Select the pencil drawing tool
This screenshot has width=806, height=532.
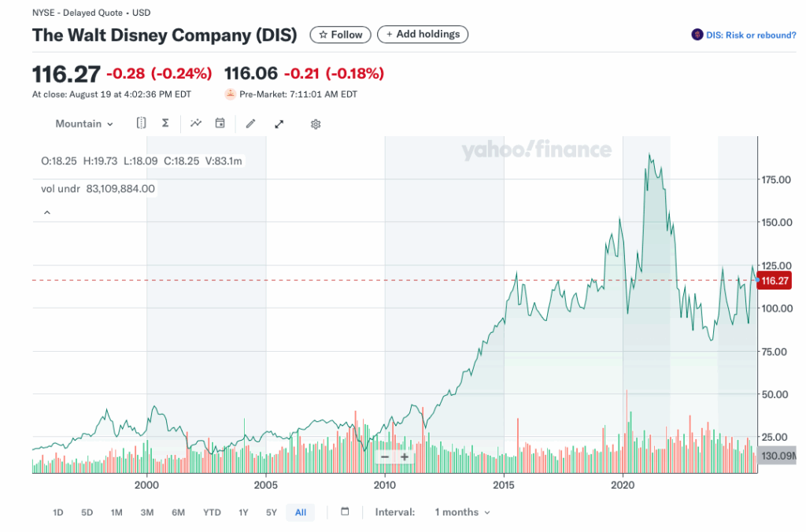click(251, 124)
